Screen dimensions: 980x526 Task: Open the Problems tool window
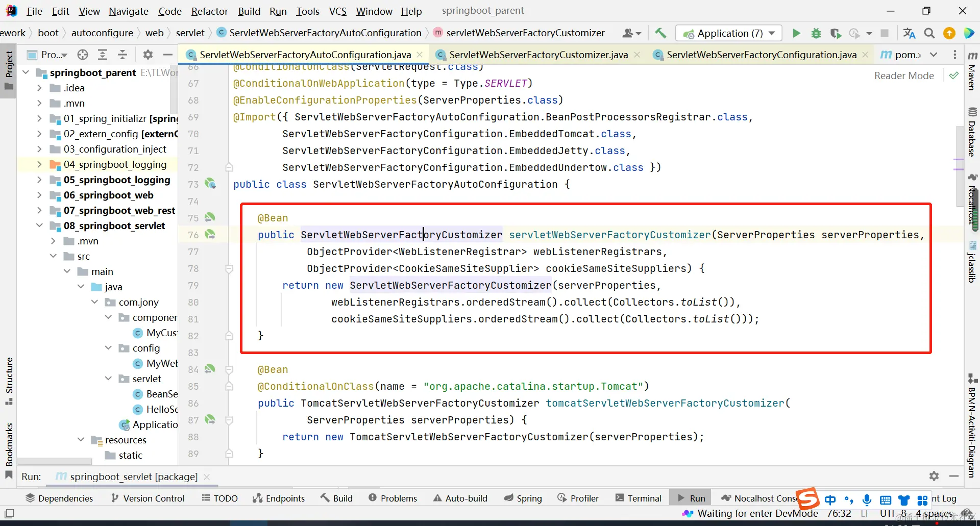tap(393, 498)
